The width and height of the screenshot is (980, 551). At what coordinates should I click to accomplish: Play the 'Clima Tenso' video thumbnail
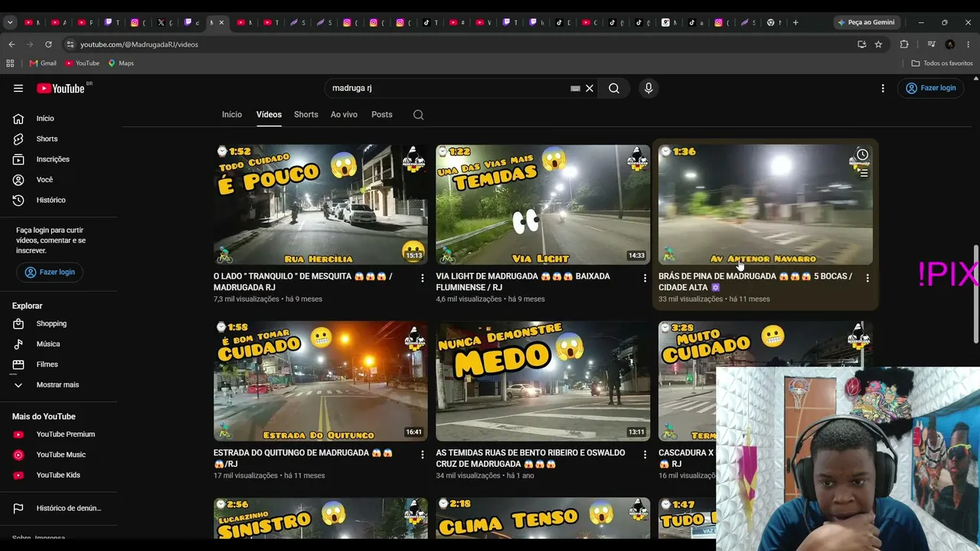[543, 518]
